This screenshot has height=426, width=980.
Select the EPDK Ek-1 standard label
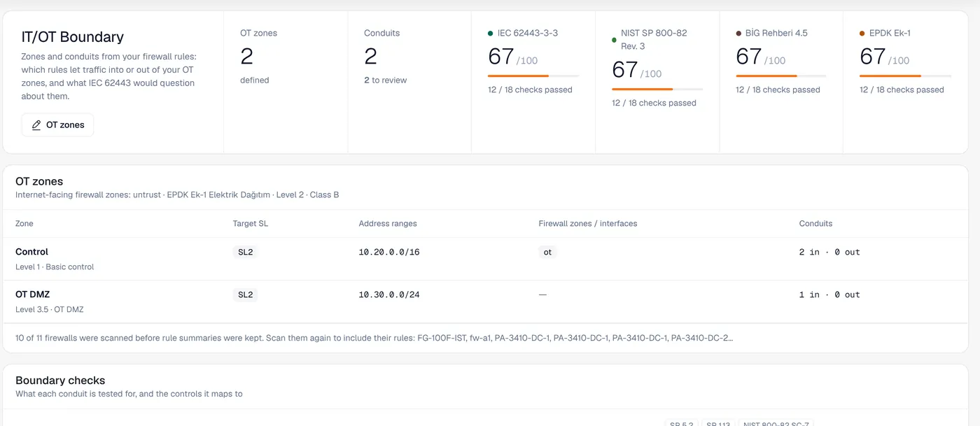[x=890, y=33]
